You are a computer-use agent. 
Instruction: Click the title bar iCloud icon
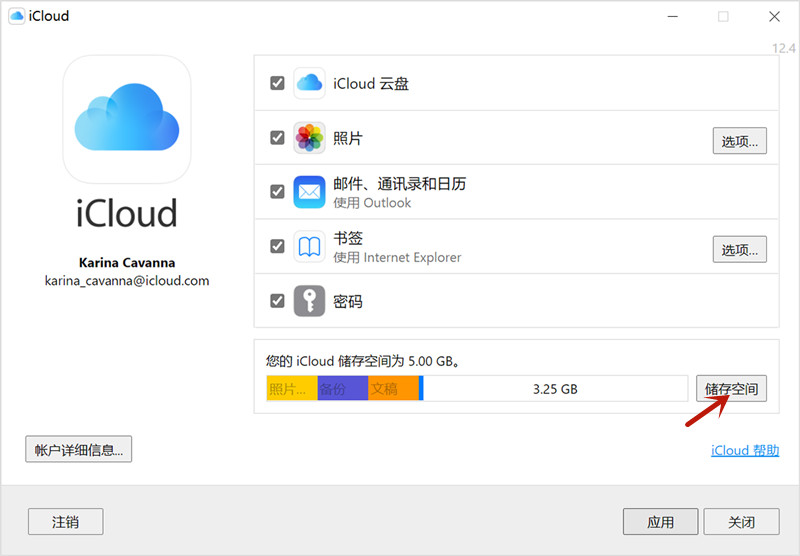pyautogui.click(x=17, y=16)
